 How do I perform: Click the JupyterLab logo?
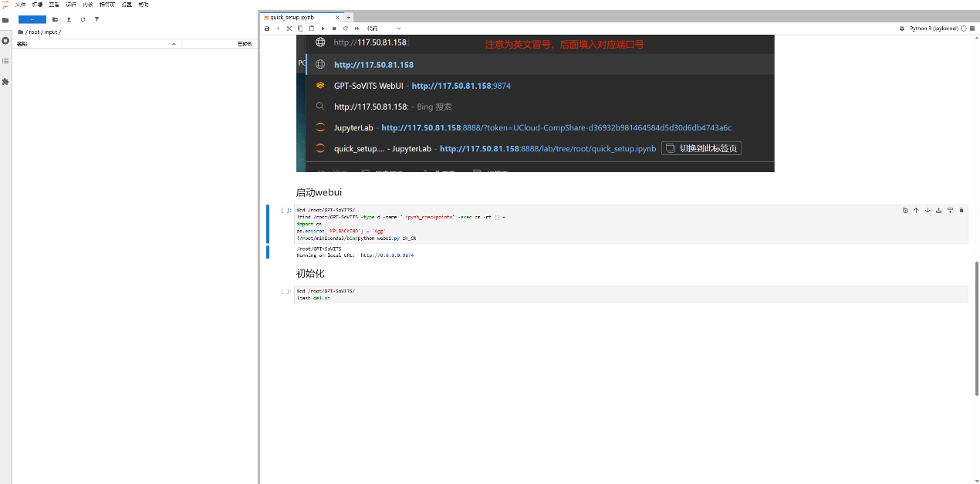pyautogui.click(x=5, y=5)
